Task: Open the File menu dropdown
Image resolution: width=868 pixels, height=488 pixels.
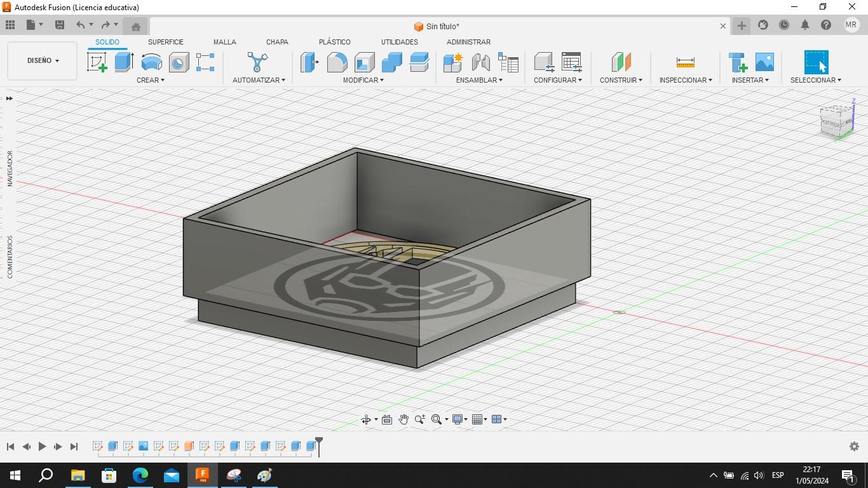Action: pos(35,25)
